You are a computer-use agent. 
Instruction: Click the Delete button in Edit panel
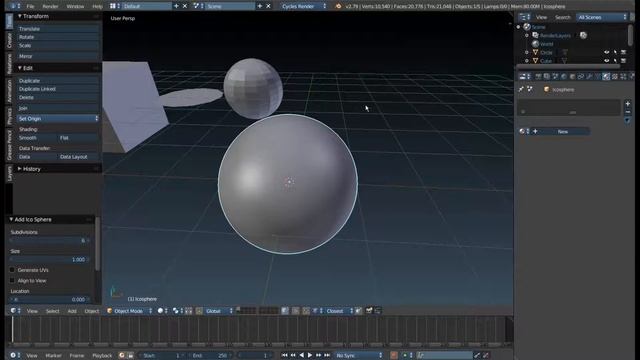click(58, 98)
